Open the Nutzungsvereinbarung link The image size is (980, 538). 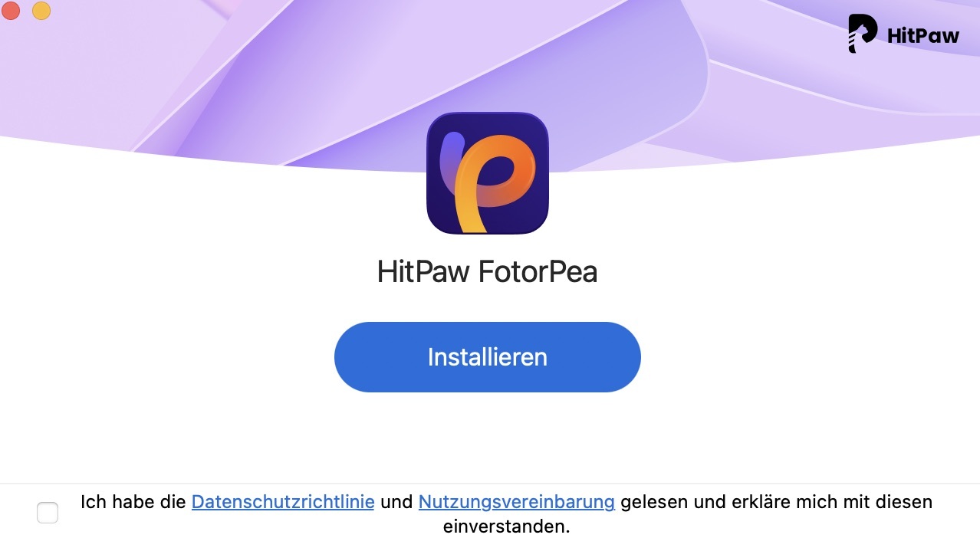pyautogui.click(x=517, y=502)
